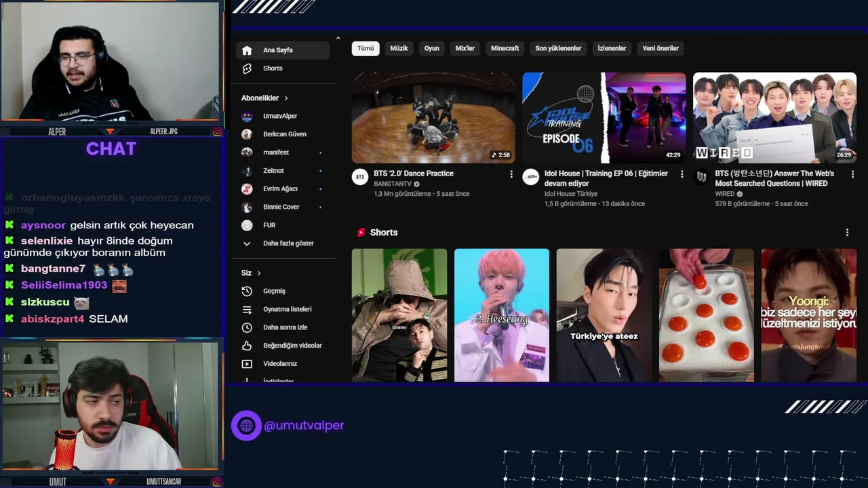Open the hooded man Shorts thumbnail
The image size is (868, 488).
point(399,315)
